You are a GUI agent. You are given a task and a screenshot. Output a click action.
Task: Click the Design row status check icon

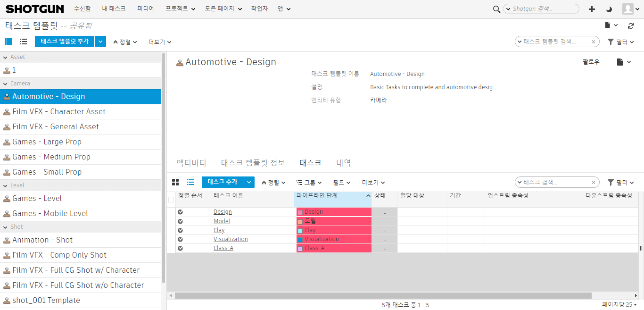pyautogui.click(x=180, y=212)
